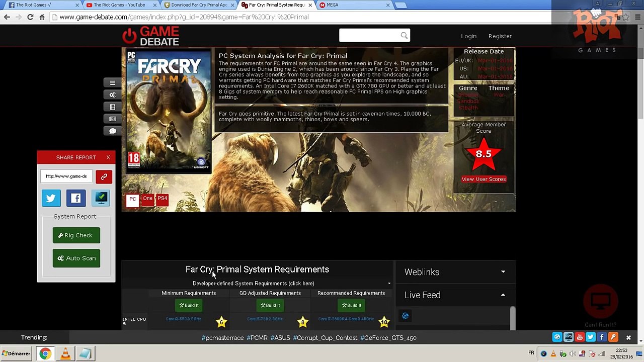This screenshot has width=644, height=362.
Task: Click the Live Feed panel scrollbar
Action: [x=512, y=318]
